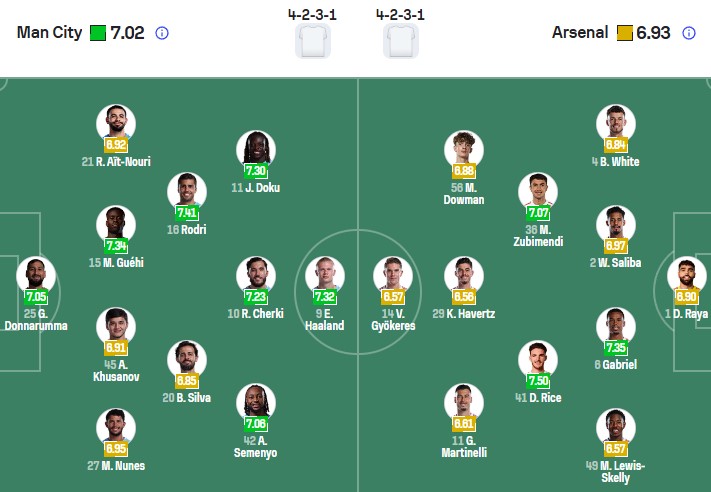Click Man City's green 7.02 rating square
Image resolution: width=711 pixels, height=492 pixels.
tap(98, 32)
